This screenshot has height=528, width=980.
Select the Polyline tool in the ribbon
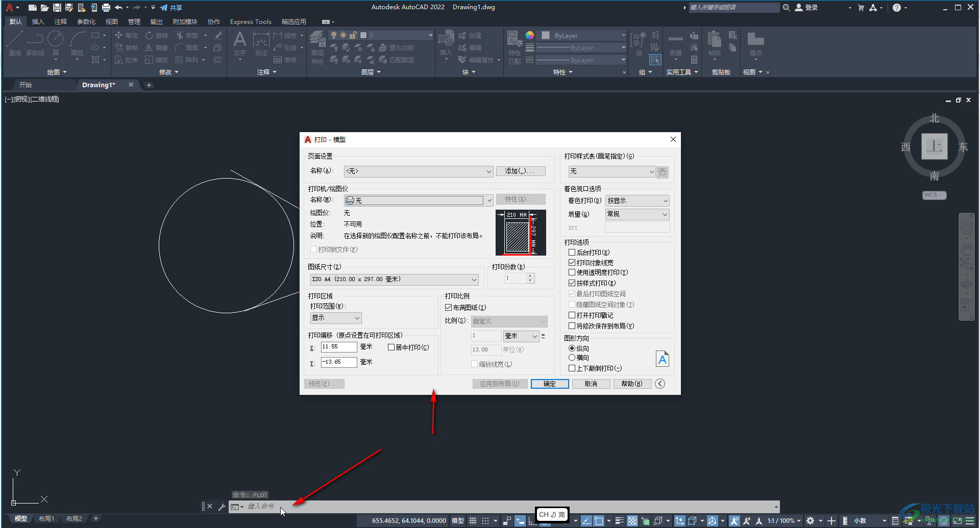pyautogui.click(x=35, y=43)
